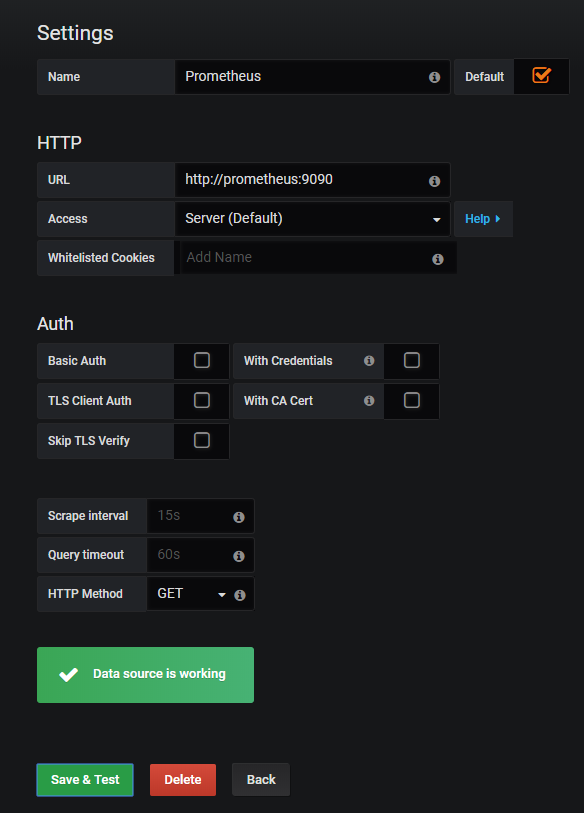
Task: Click the info icon beside URL field
Action: click(x=435, y=181)
